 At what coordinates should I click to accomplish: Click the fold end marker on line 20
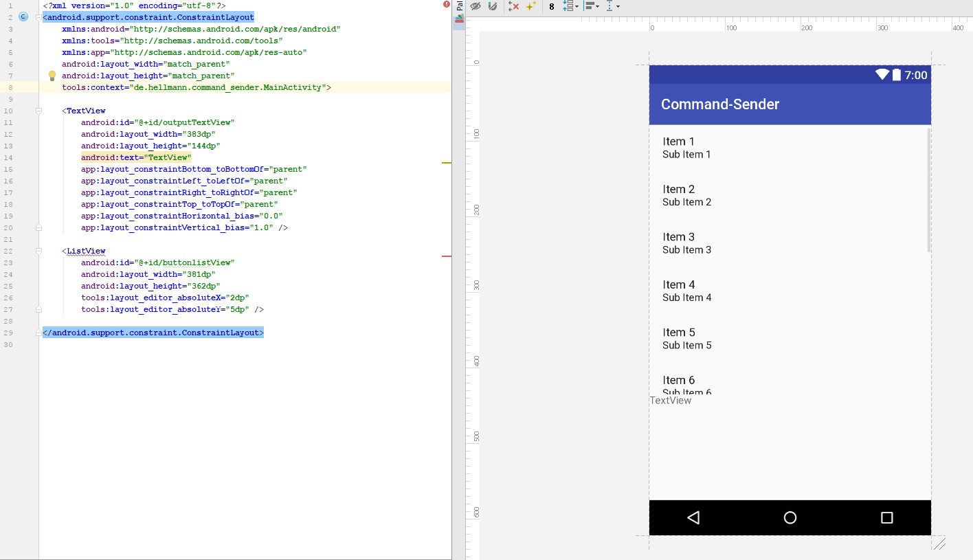pyautogui.click(x=39, y=227)
